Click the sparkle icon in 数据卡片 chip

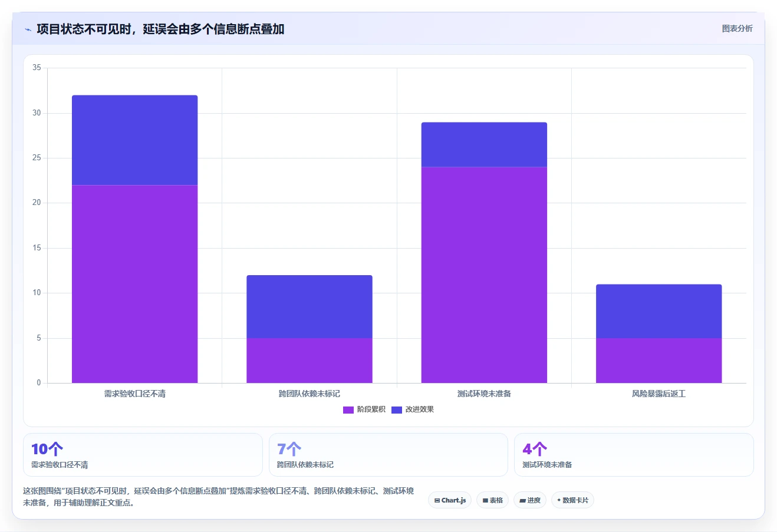click(x=559, y=500)
